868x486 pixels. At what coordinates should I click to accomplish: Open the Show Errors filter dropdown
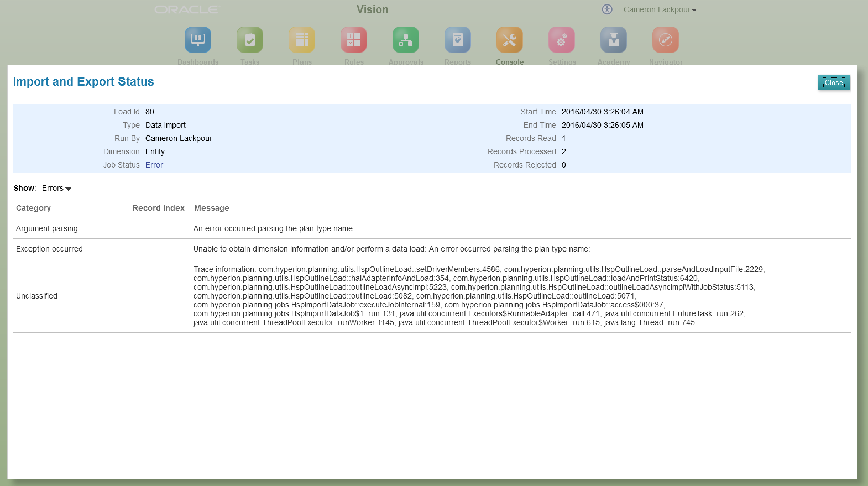point(56,188)
